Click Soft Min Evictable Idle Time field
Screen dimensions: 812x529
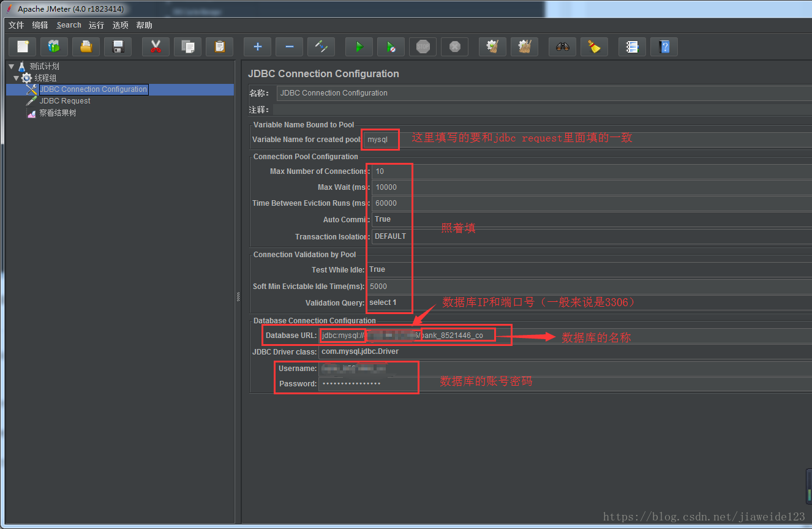coord(589,286)
